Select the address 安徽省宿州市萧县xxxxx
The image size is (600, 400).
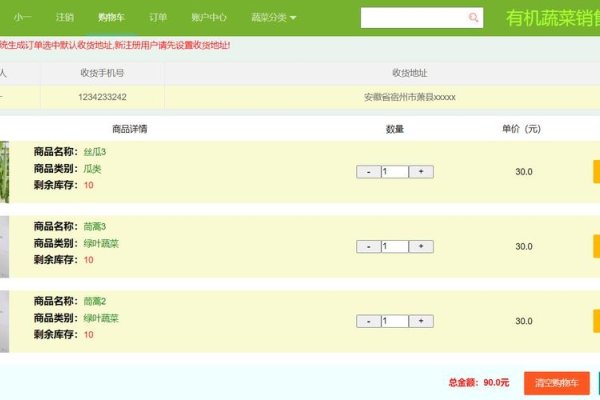(409, 97)
